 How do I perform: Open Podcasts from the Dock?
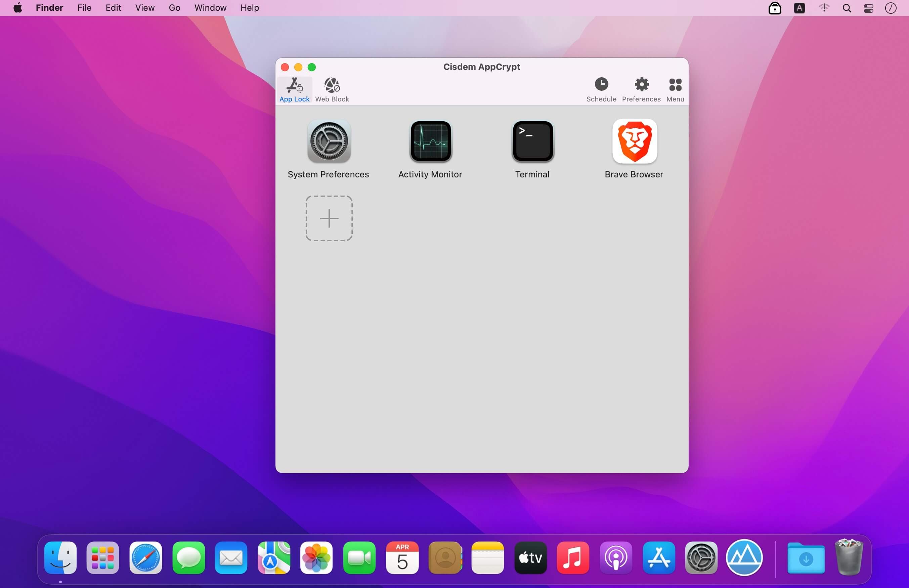coord(616,557)
